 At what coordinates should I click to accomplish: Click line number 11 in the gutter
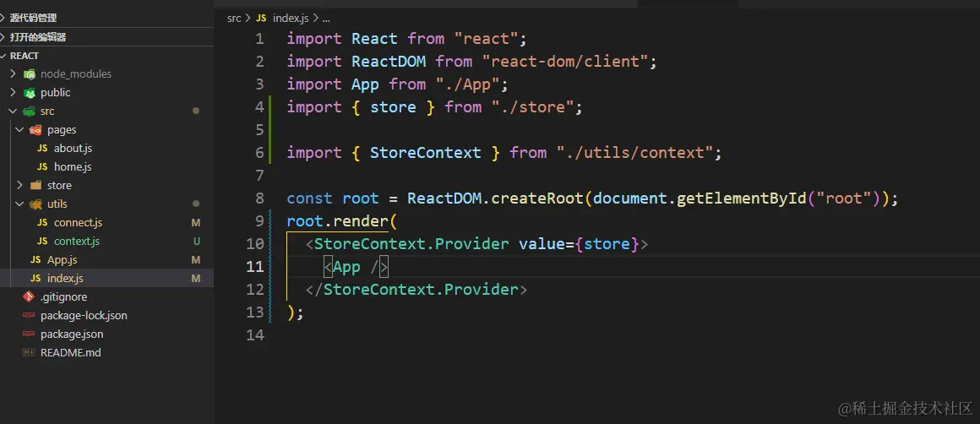(x=256, y=267)
